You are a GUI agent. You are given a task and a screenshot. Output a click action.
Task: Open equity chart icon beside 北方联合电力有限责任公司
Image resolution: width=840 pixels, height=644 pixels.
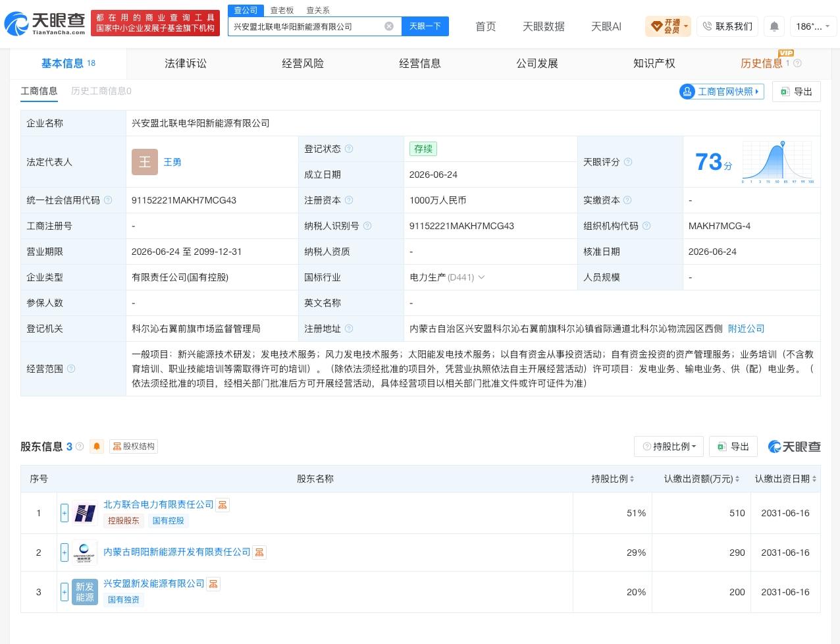coord(223,505)
